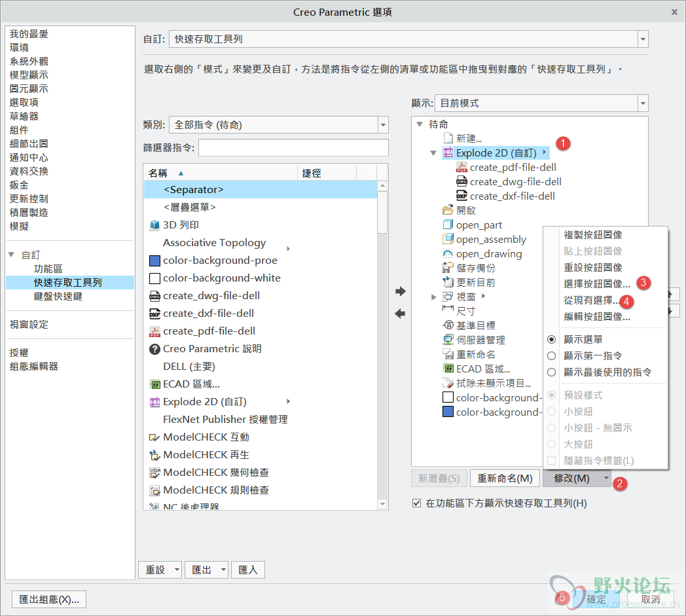Click the 更新目前 icon in tree
The height and width of the screenshot is (616, 686).
448,282
